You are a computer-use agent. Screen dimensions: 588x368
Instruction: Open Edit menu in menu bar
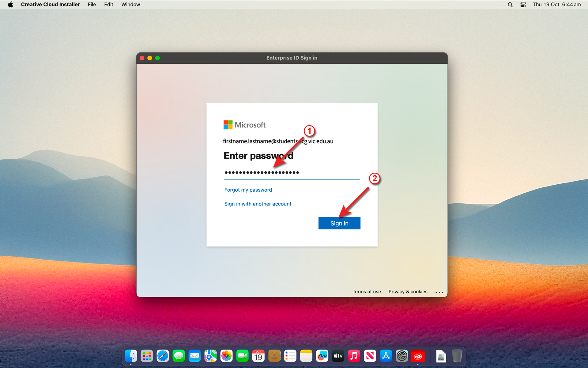tap(109, 5)
